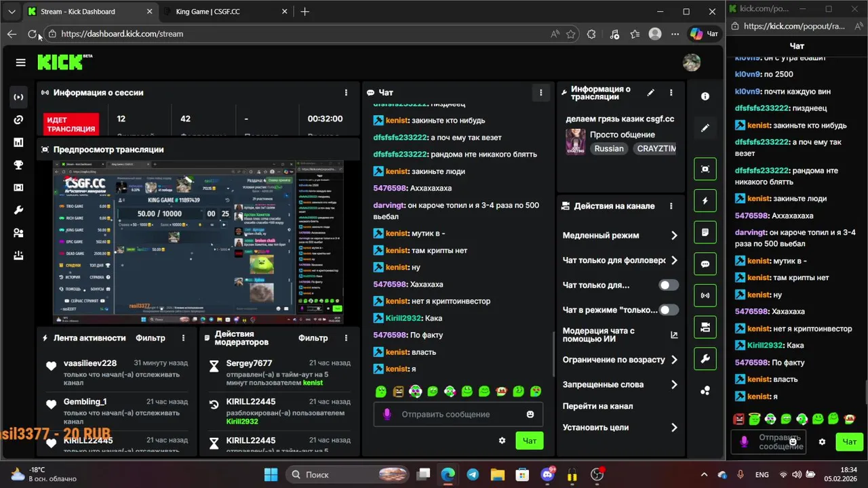Open the community users icon in left sidebar
The image size is (868, 488).
(18, 232)
